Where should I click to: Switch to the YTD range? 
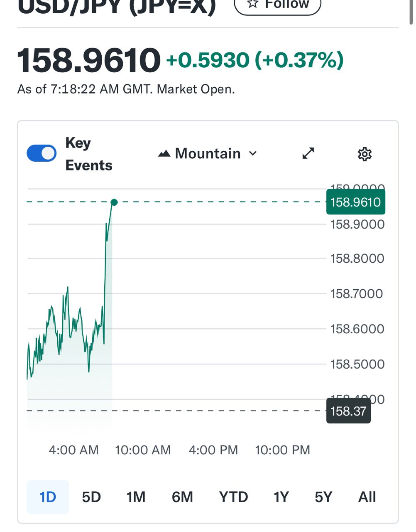point(233,497)
